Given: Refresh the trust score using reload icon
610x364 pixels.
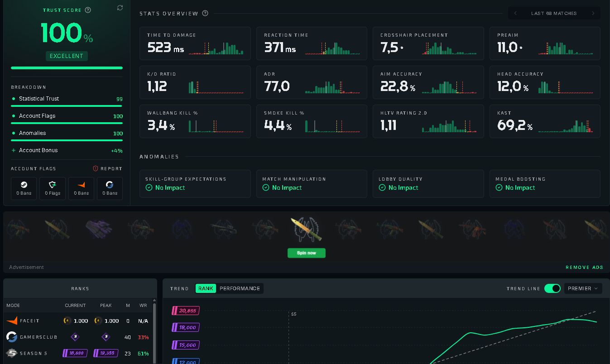Looking at the screenshot, I should [120, 8].
